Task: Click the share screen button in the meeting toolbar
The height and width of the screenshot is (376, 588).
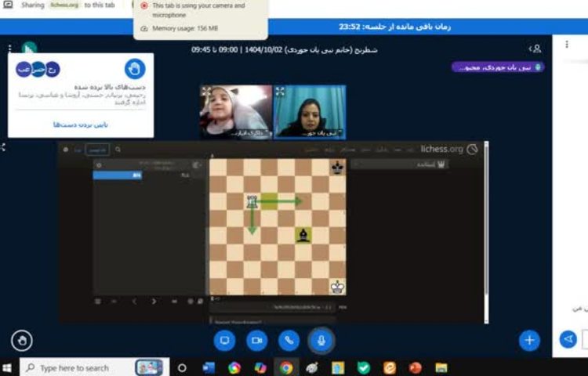Action: 224,341
